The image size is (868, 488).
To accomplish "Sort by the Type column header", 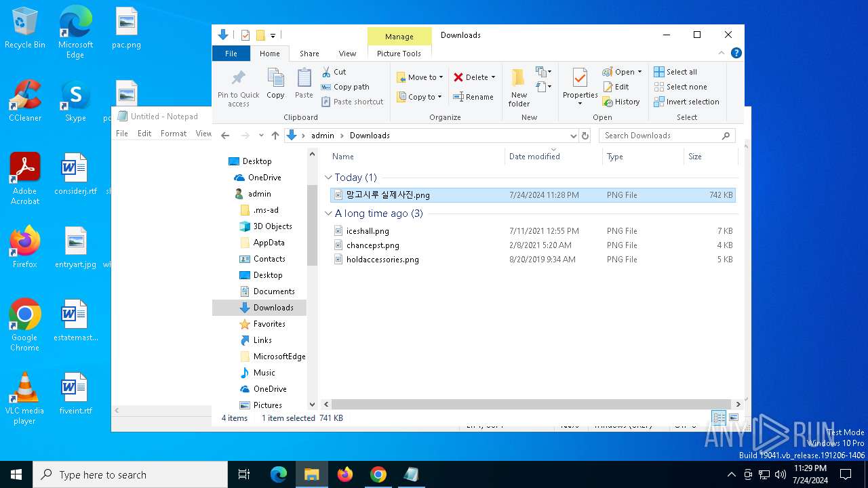I will [x=643, y=157].
